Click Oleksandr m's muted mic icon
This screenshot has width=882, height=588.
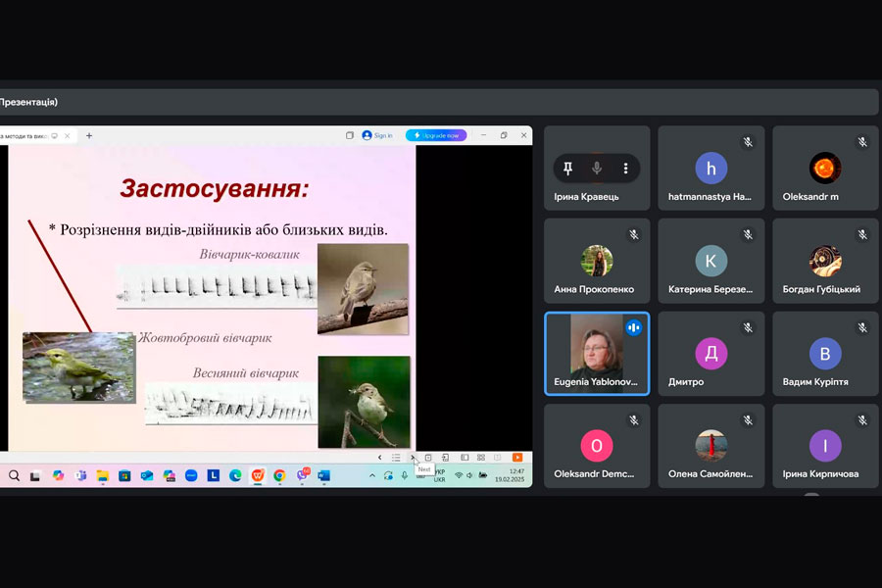(x=862, y=142)
